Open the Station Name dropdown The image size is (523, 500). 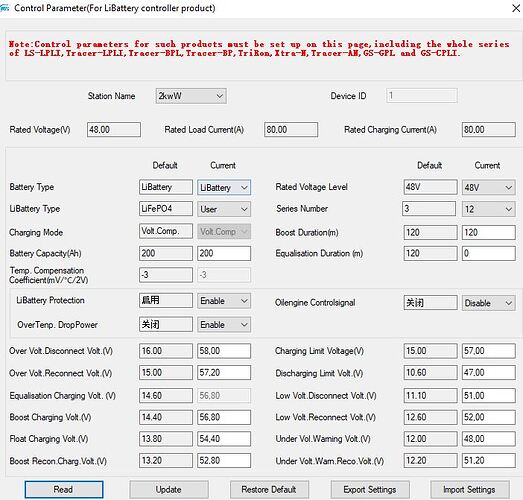pos(191,96)
